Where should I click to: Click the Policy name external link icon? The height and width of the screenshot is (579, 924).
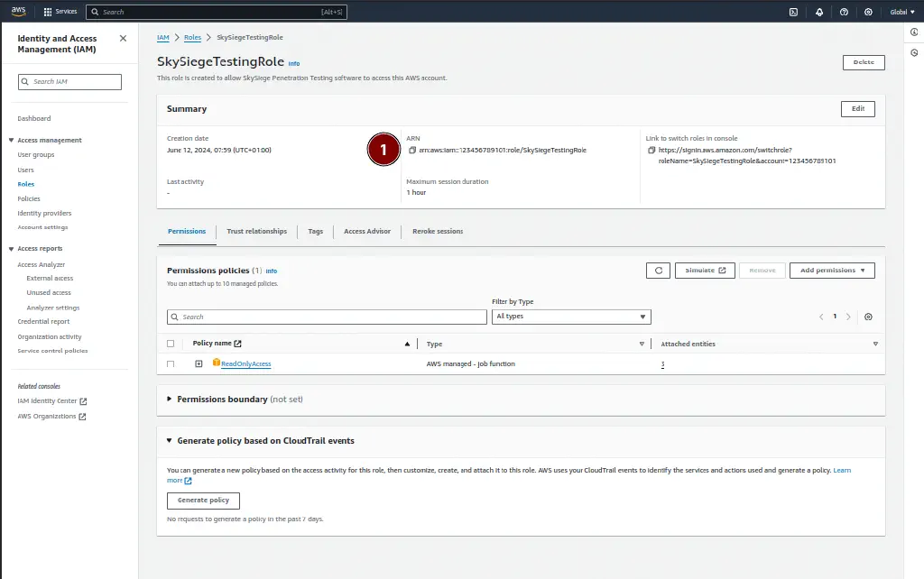pyautogui.click(x=237, y=344)
